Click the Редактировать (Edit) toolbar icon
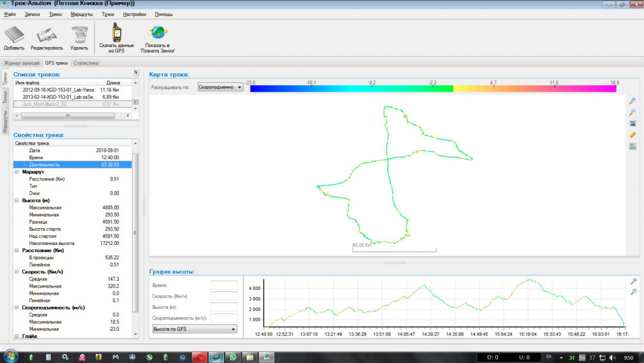This screenshot has height=363, width=644. (47, 35)
